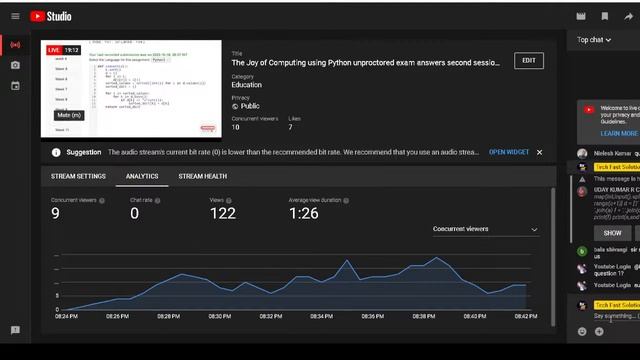Click the stream title text
This screenshot has height=360, width=640.
[x=365, y=63]
